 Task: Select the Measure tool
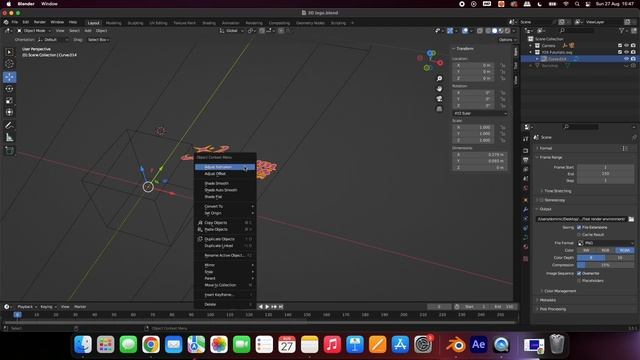[x=9, y=137]
